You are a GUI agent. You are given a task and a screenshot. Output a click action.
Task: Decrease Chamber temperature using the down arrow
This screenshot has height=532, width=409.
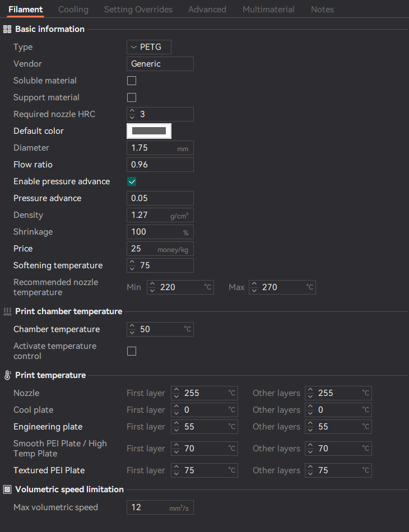[x=132, y=332]
